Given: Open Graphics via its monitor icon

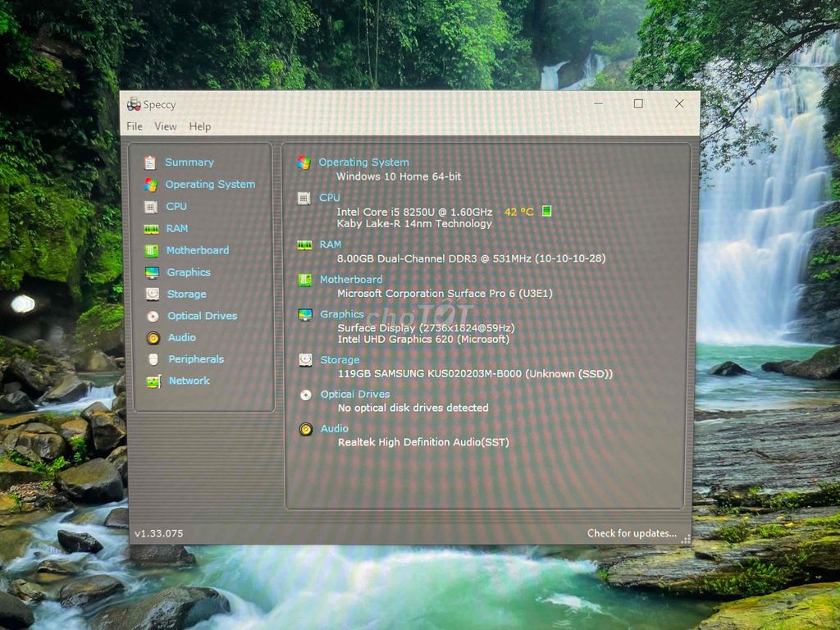Looking at the screenshot, I should click(152, 272).
